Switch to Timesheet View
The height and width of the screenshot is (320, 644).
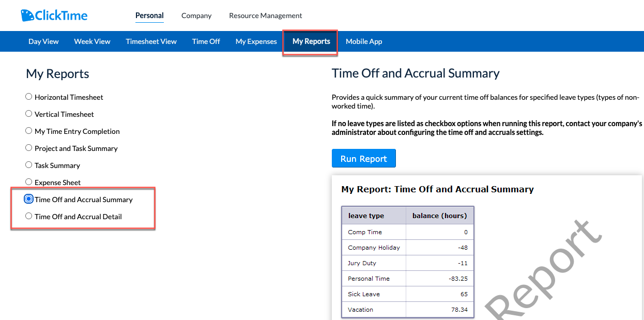pos(151,41)
